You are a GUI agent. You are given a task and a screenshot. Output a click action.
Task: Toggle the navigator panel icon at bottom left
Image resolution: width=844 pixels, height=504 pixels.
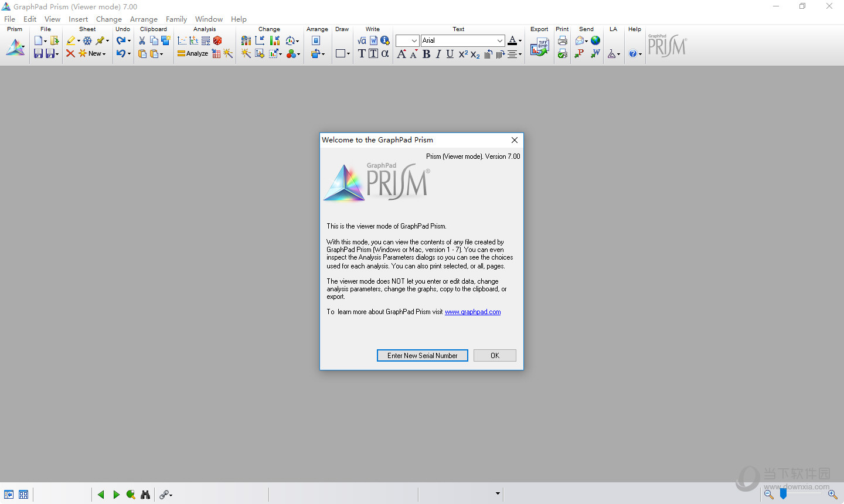pyautogui.click(x=9, y=495)
